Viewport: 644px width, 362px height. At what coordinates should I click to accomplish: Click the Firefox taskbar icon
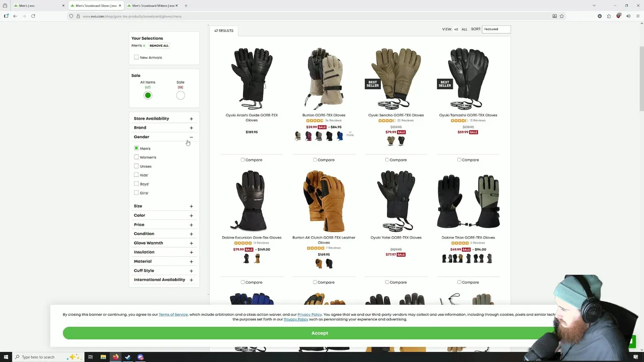coord(116,357)
